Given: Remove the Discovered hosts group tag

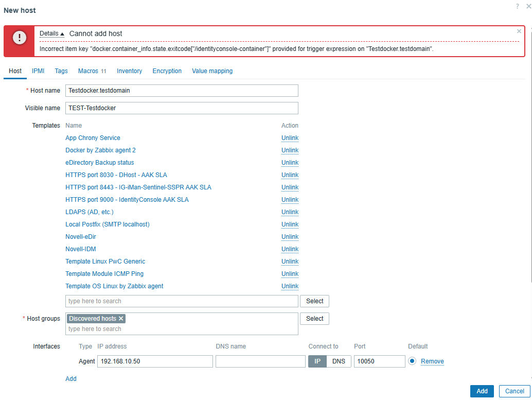Looking at the screenshot, I should coord(121,319).
